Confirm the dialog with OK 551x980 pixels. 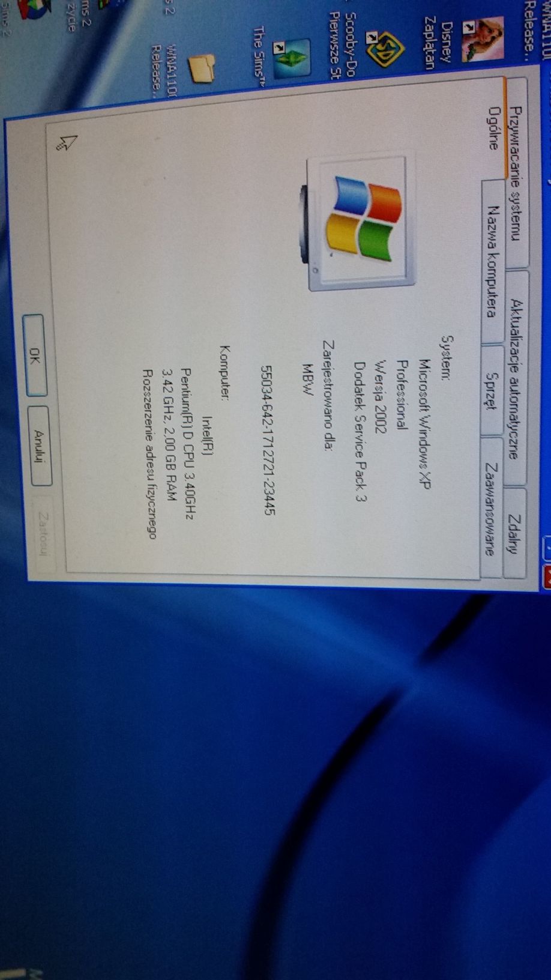coord(34,355)
